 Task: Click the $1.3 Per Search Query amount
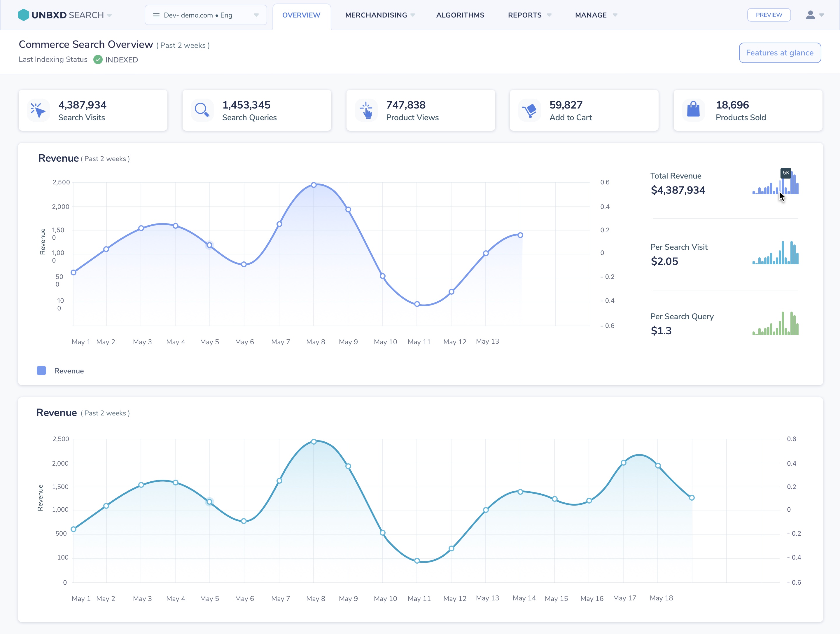[x=661, y=331]
